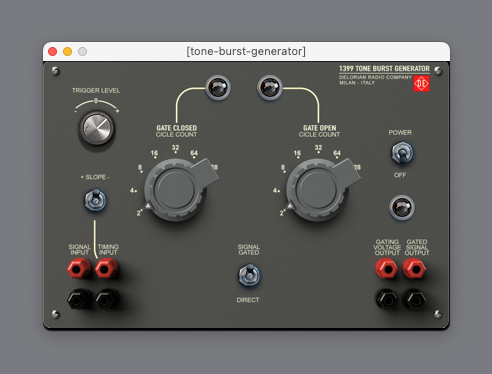Toggle the Signal Gated / Direct switch
The height and width of the screenshot is (374, 492).
(x=249, y=276)
